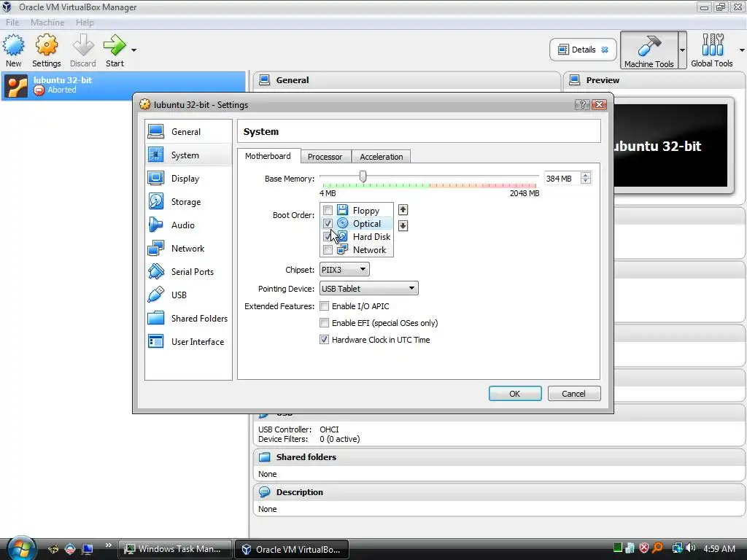Increase base memory with spinner up arrow
The height and width of the screenshot is (560, 747).
(x=586, y=175)
